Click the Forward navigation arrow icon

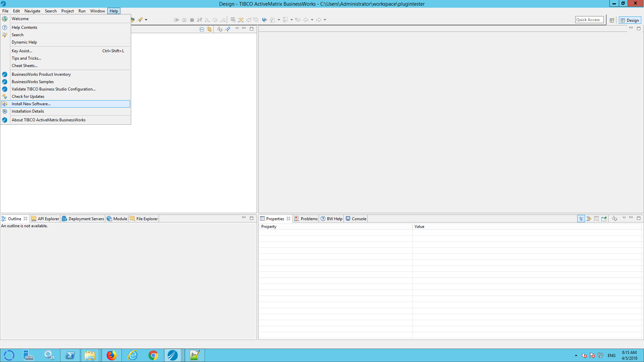click(319, 20)
